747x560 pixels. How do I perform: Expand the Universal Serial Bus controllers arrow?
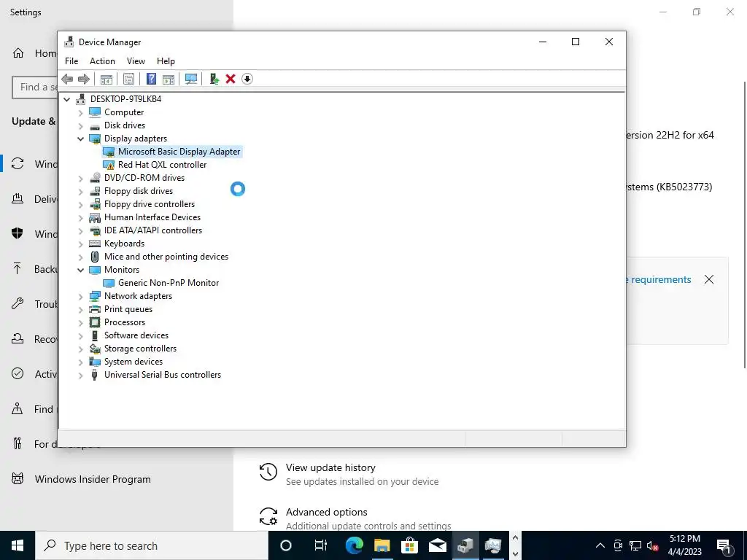point(80,376)
